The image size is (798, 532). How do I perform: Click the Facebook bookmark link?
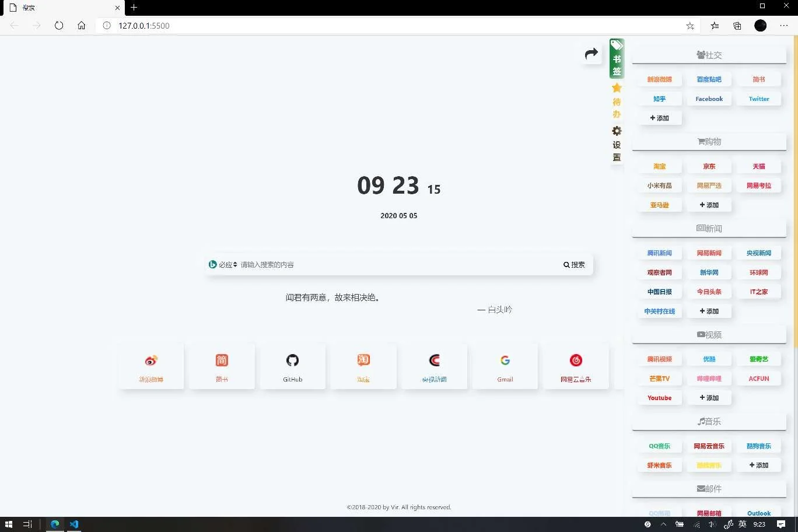(709, 99)
